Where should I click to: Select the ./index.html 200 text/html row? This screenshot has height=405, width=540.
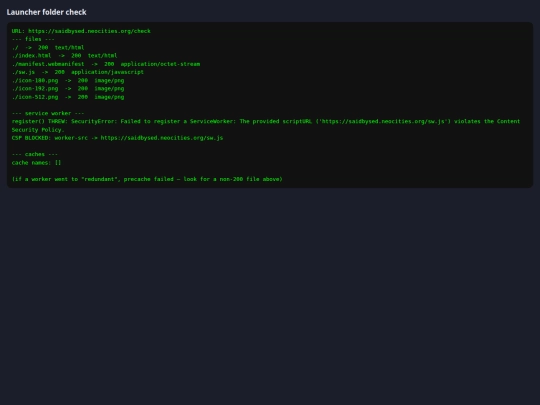64,55
